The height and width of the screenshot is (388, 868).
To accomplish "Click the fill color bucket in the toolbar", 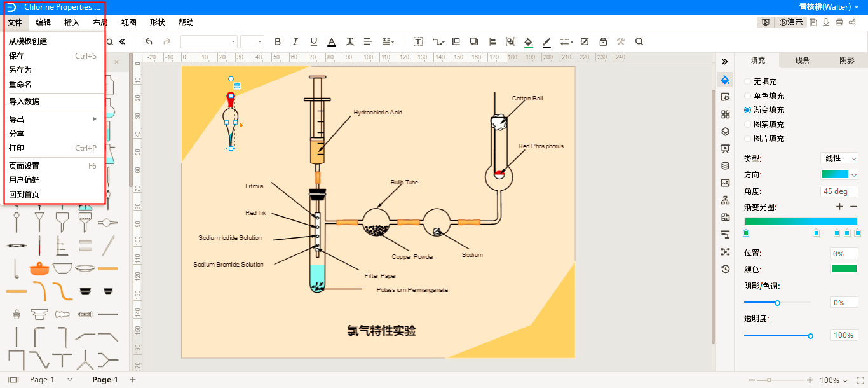I will 528,41.
